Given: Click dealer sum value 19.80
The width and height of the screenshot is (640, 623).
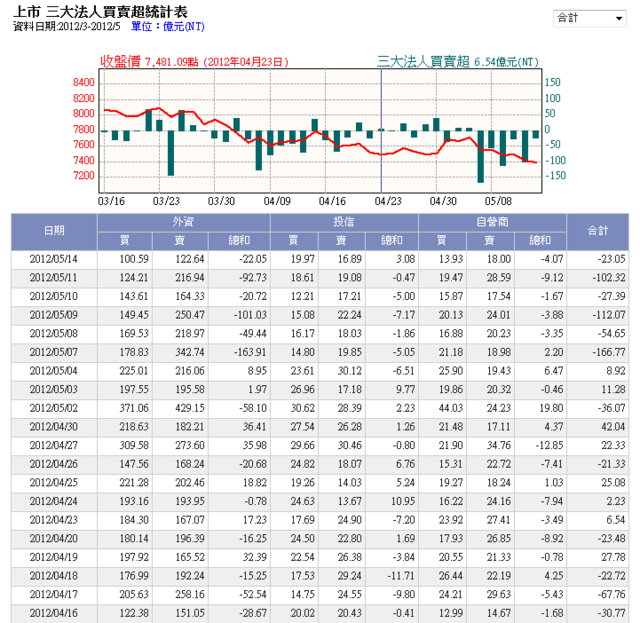Looking at the screenshot, I should pos(551,408).
